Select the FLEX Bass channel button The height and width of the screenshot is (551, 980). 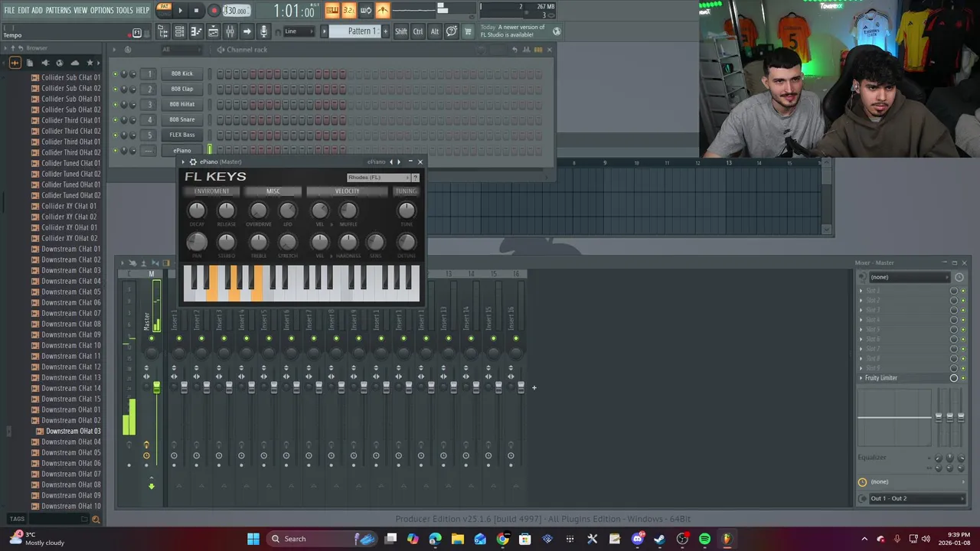tap(181, 135)
